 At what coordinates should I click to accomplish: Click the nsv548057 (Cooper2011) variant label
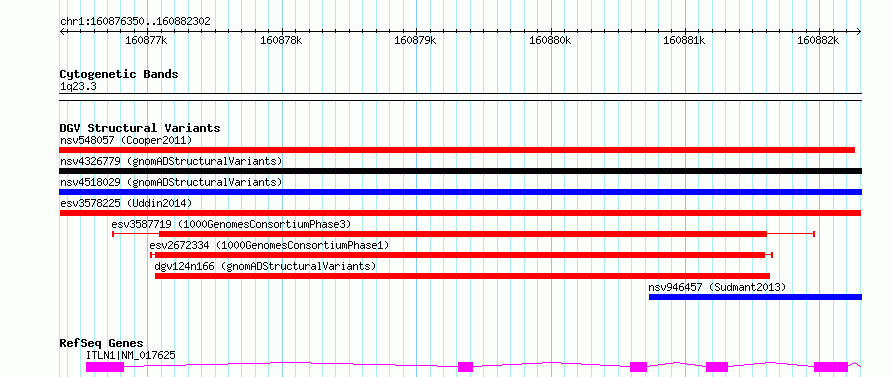tap(126, 140)
